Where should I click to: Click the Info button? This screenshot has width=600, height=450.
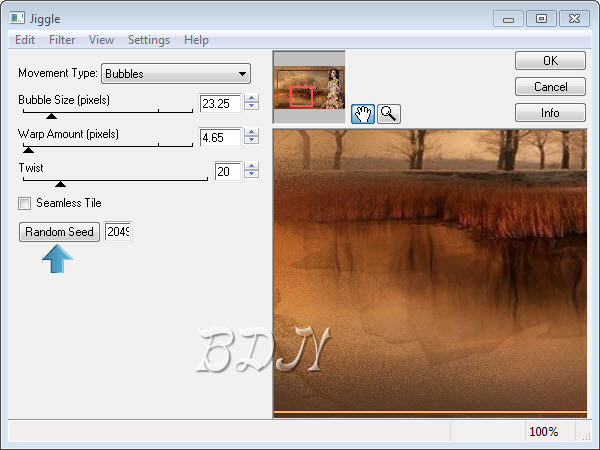[550, 113]
